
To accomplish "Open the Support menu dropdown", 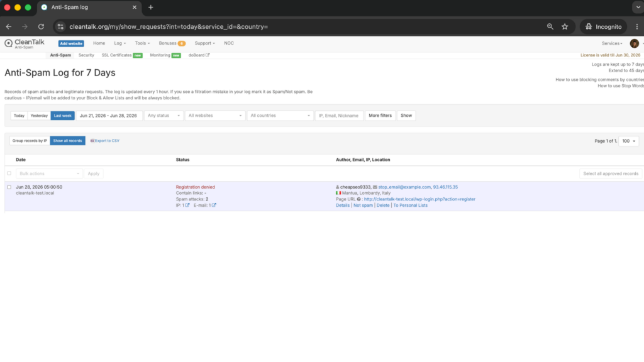I will click(x=204, y=43).
